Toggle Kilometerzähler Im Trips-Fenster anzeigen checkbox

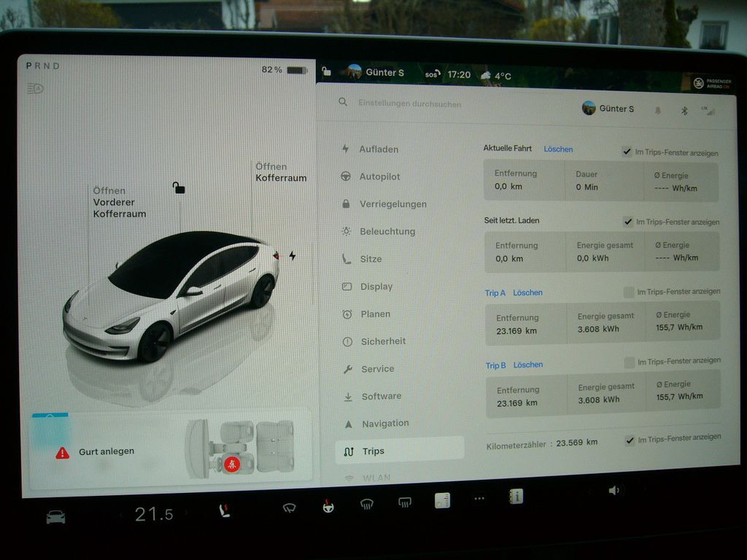[x=630, y=440]
